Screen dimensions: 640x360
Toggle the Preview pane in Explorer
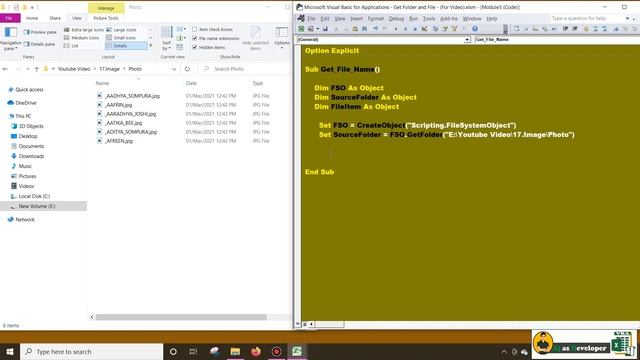[40, 32]
